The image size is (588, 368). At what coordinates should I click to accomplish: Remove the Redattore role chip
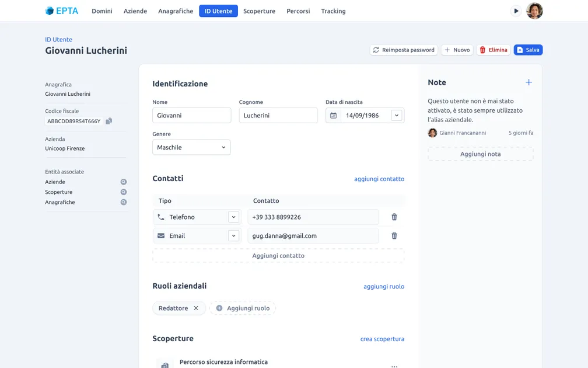(x=196, y=308)
